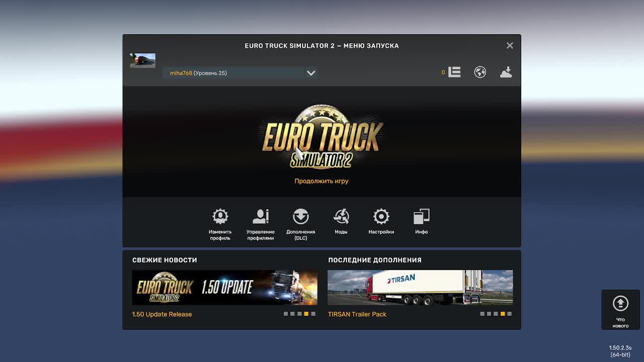
Task: Expand the miha768 profile dropdown arrow
Action: [x=311, y=73]
